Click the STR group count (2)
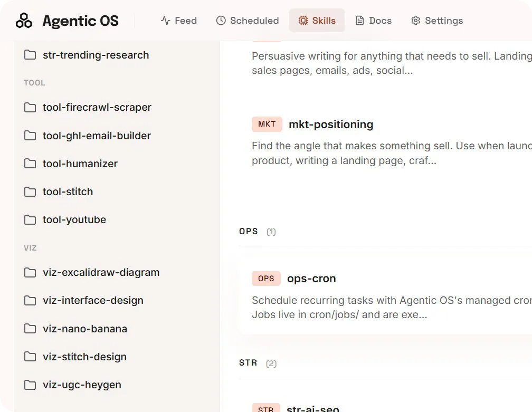Screen dimensions: 532x412 pyautogui.click(x=271, y=363)
